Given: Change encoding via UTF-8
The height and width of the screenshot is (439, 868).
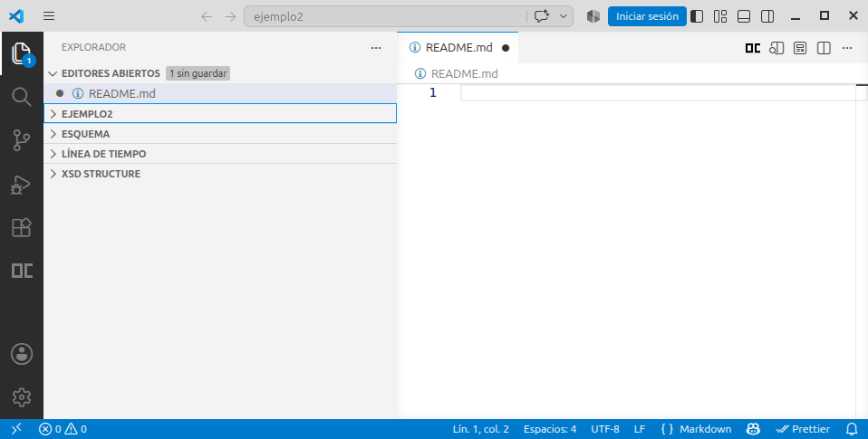Looking at the screenshot, I should tap(605, 428).
